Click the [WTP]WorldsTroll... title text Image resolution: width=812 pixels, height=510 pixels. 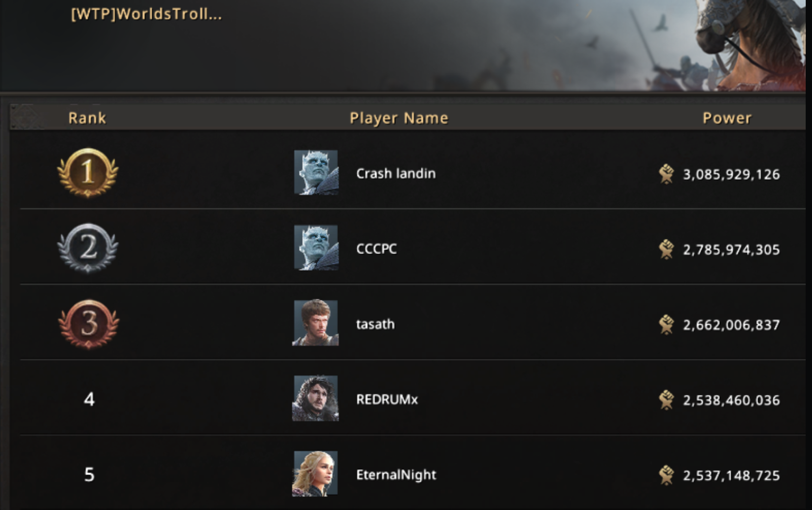146,14
